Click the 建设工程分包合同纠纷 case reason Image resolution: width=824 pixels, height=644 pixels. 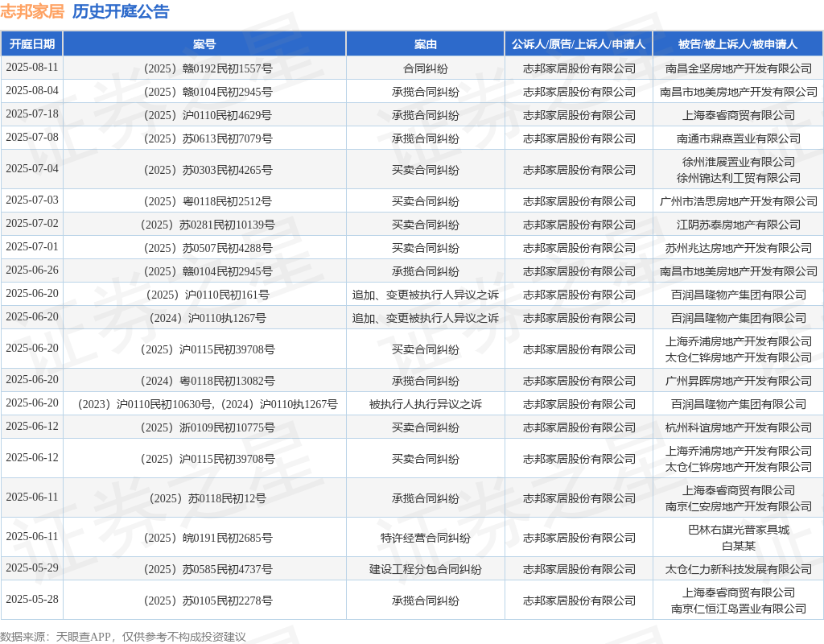coord(425,569)
